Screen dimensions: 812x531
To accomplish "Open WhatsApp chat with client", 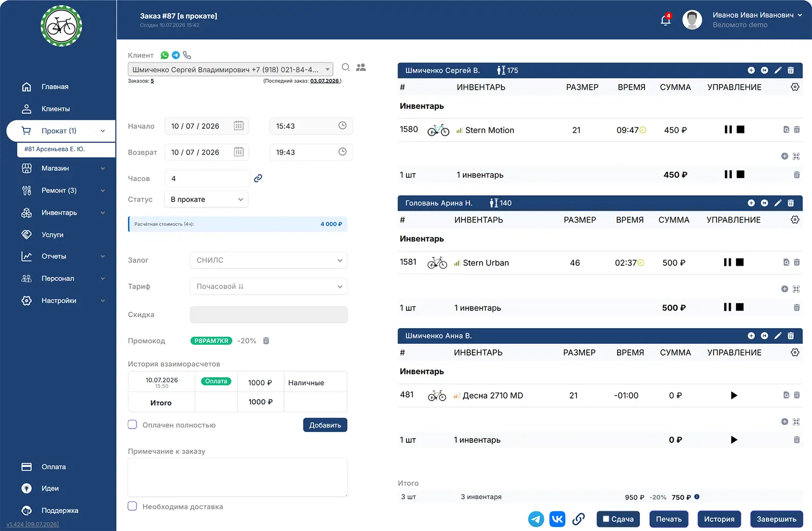I will coord(164,55).
